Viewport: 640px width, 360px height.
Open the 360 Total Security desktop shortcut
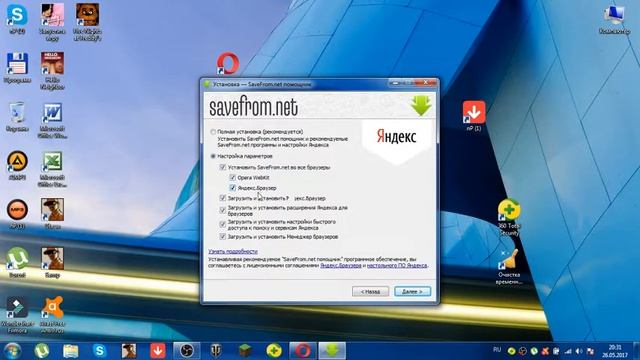509,217
